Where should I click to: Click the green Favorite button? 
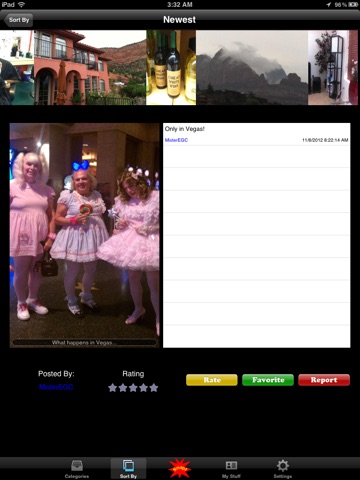click(x=268, y=380)
